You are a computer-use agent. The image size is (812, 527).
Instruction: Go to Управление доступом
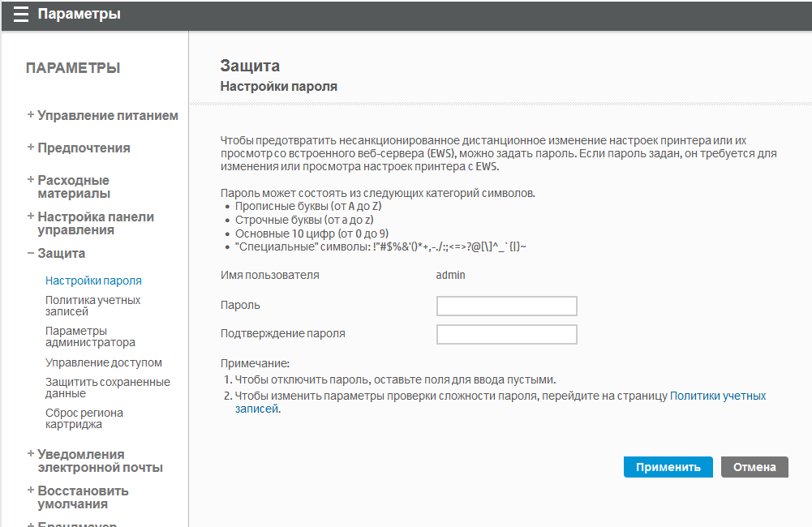coord(104,362)
